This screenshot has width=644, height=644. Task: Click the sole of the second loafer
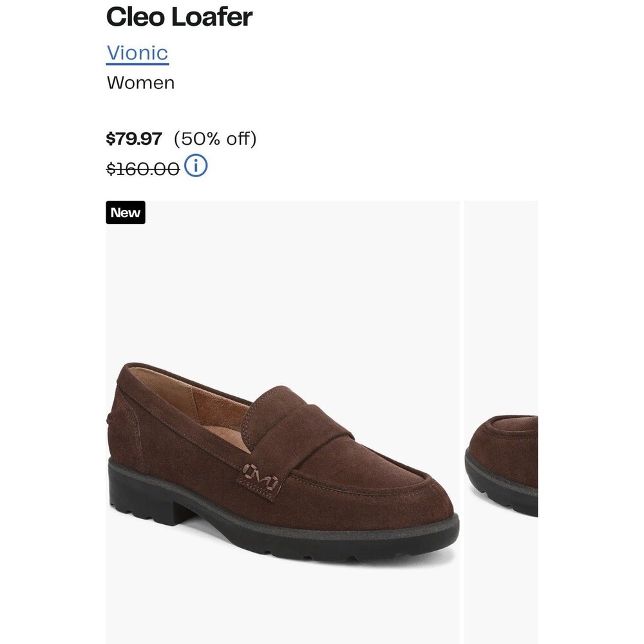(x=502, y=493)
